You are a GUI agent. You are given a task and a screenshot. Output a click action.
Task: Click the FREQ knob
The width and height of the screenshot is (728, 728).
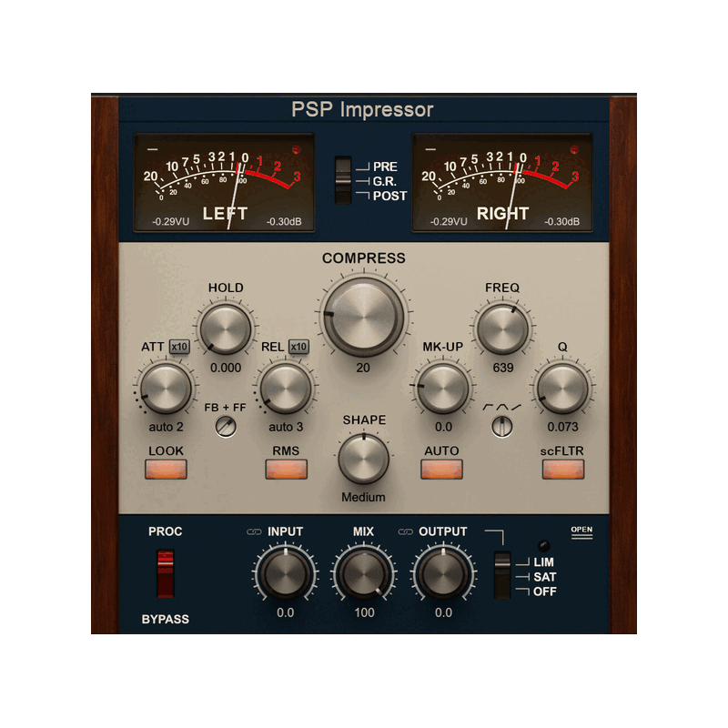click(502, 329)
